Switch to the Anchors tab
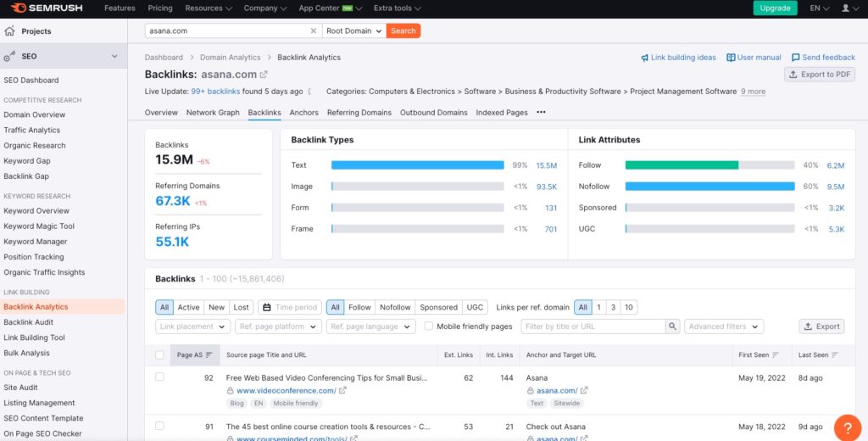Image resolution: width=868 pixels, height=441 pixels. [304, 113]
